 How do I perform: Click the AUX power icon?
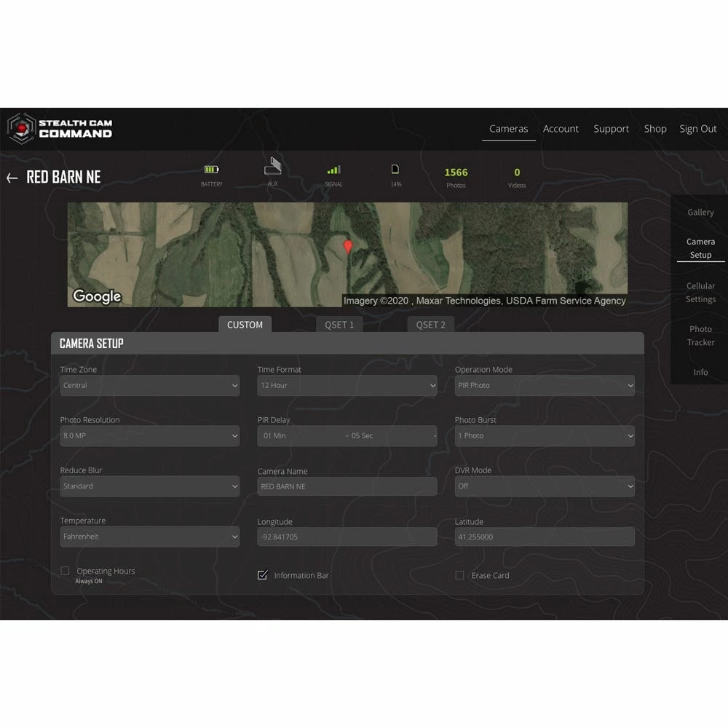coord(272,167)
